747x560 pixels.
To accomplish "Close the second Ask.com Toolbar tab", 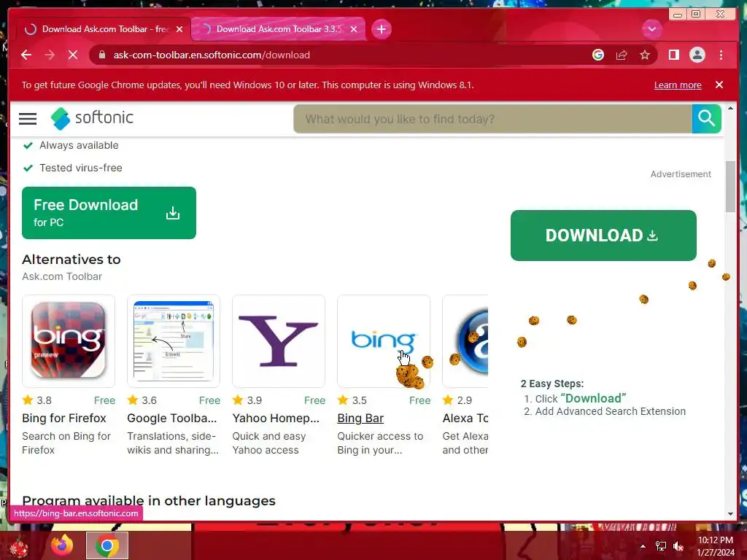I will pyautogui.click(x=354, y=29).
